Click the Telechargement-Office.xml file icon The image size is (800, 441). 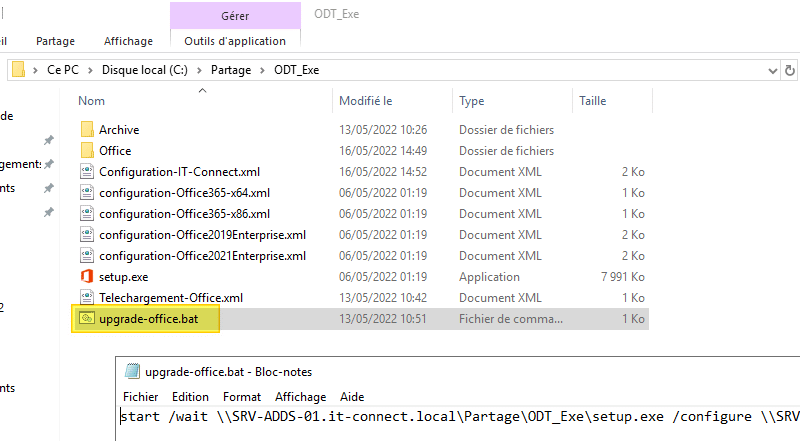[x=87, y=298]
